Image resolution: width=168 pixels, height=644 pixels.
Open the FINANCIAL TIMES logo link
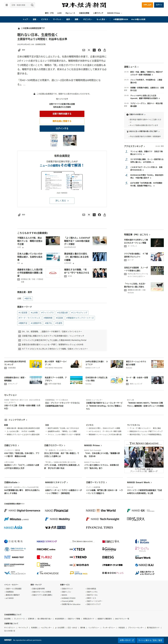tap(99, 528)
